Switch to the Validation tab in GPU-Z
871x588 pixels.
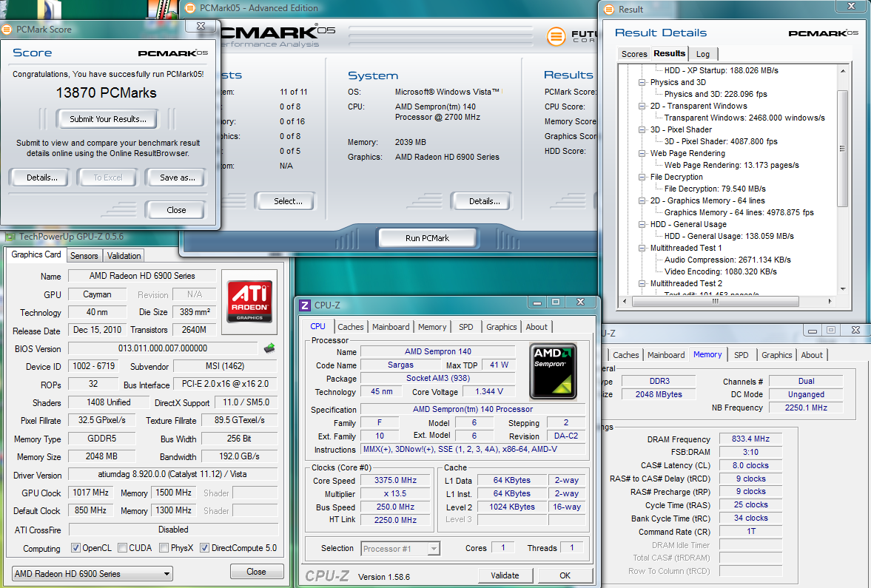coord(124,255)
